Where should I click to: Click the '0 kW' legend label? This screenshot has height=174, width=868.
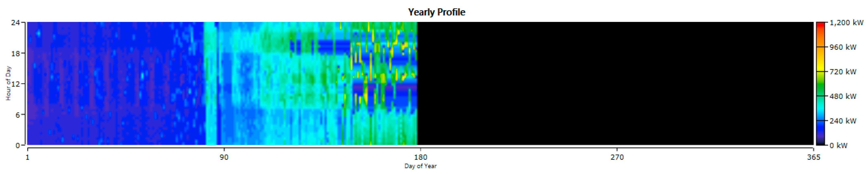point(838,145)
